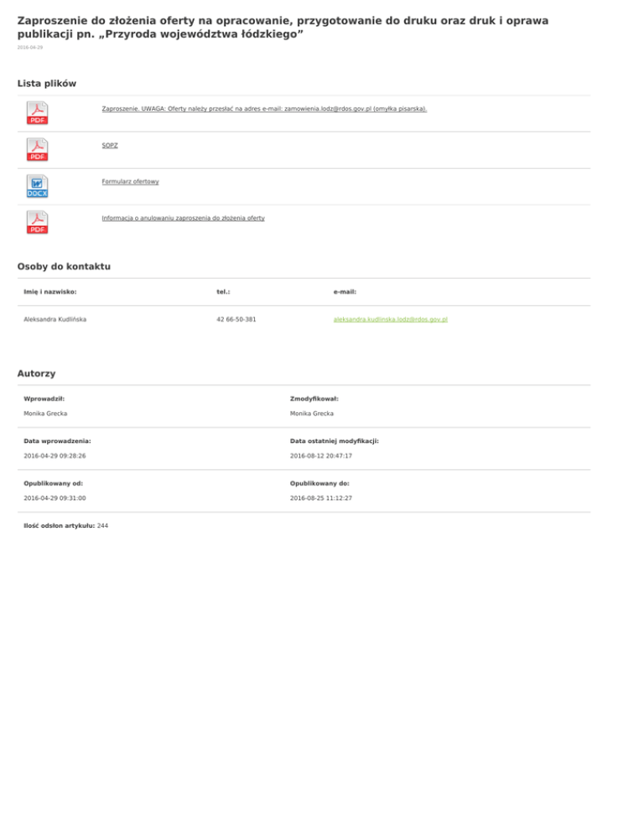The height and width of the screenshot is (834, 644).
Task: Click the PDF icon for Informacja o anulowaniu
Action: point(38,222)
